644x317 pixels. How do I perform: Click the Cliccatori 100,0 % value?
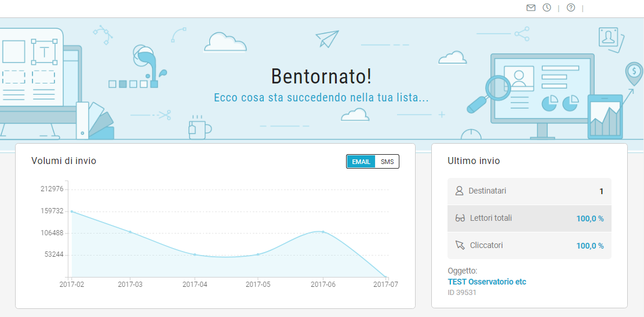tap(590, 246)
